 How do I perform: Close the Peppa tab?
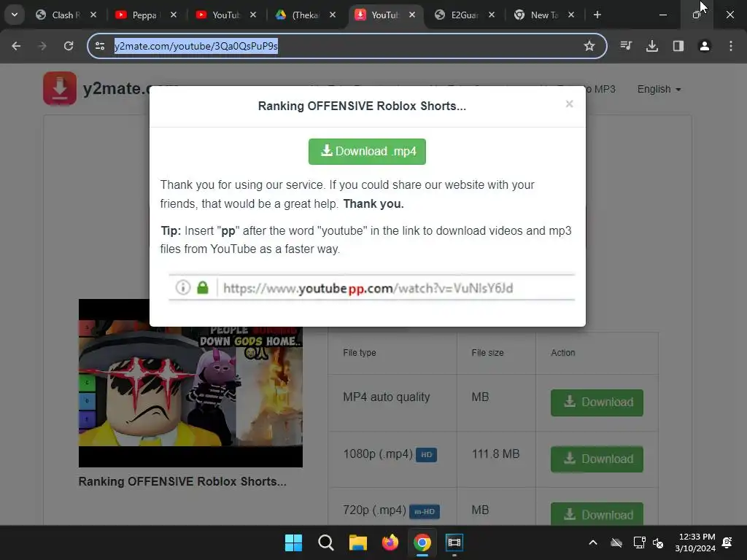(x=174, y=15)
